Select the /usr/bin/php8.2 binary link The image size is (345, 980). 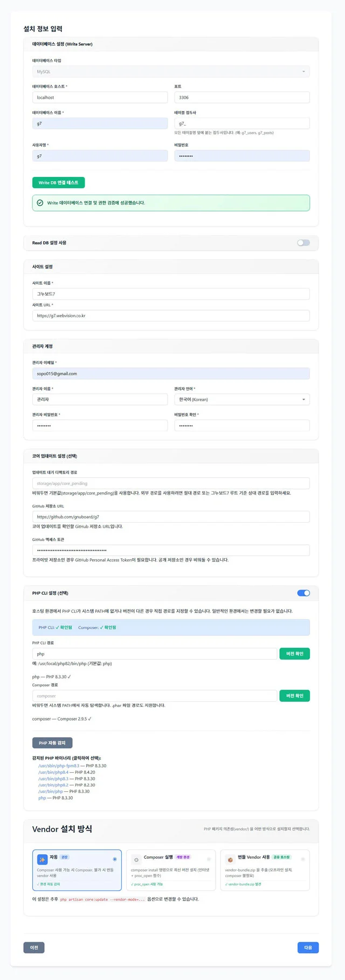pos(53,785)
